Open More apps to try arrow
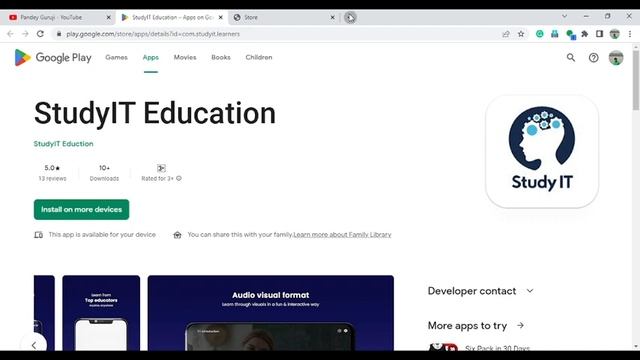This screenshot has height=360, width=640. click(x=520, y=325)
